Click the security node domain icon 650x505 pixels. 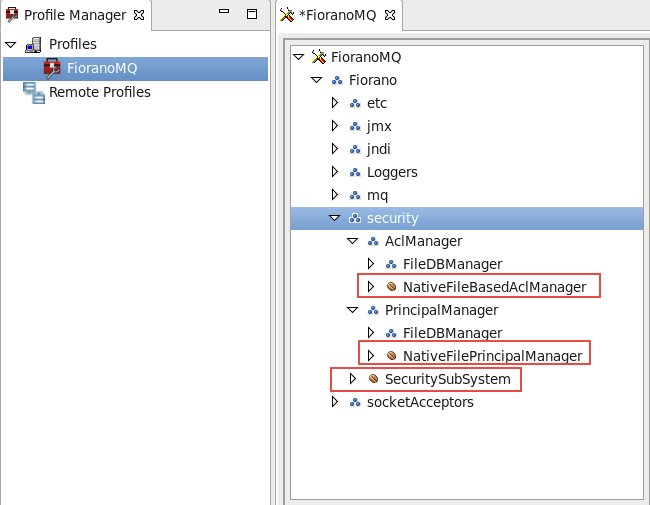355,218
